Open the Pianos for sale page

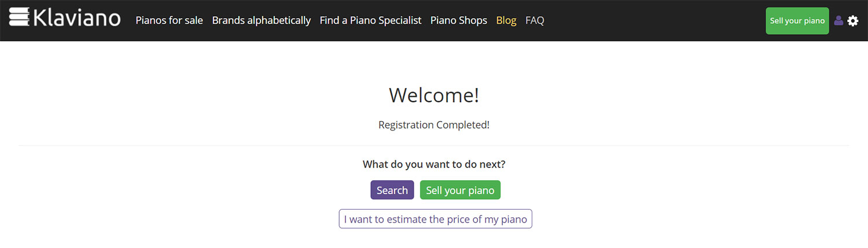click(x=169, y=20)
